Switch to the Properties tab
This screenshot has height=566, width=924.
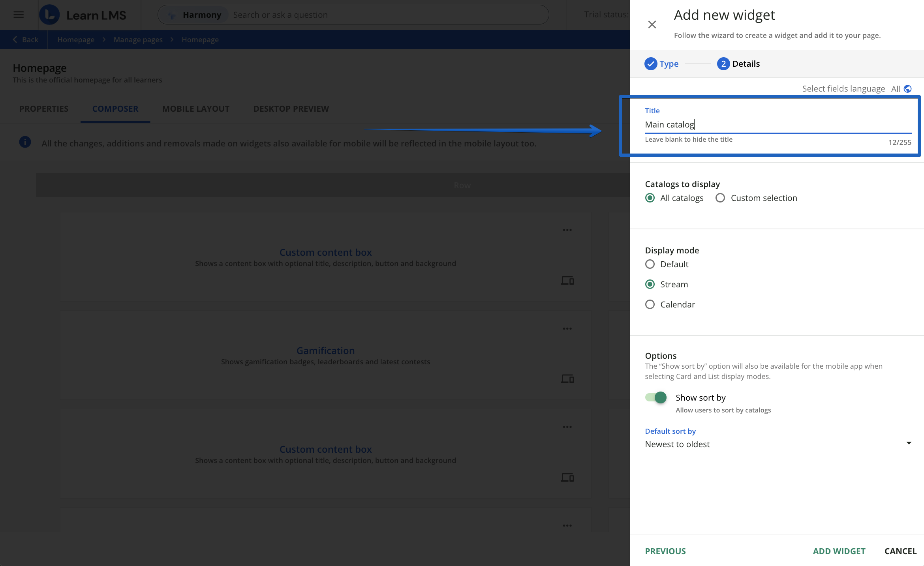[44, 109]
